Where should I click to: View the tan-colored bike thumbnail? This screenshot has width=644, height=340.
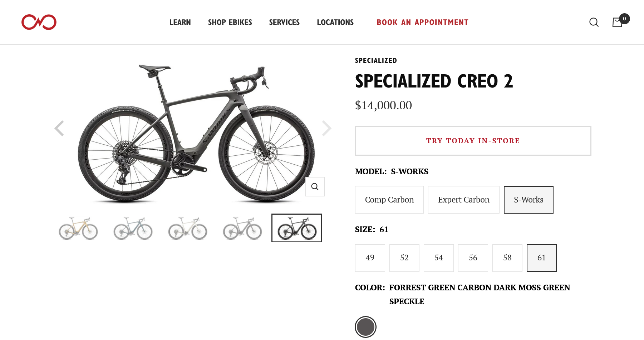coord(78,228)
